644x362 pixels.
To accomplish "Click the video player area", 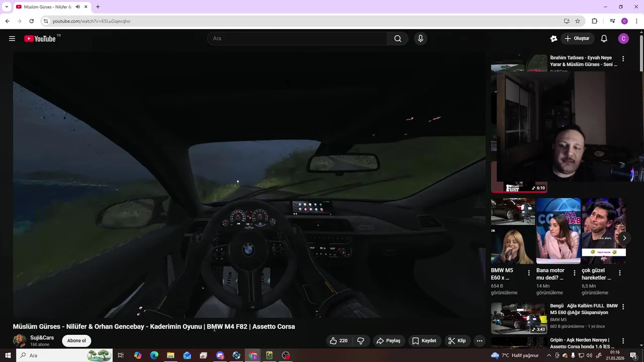I will coord(249,185).
